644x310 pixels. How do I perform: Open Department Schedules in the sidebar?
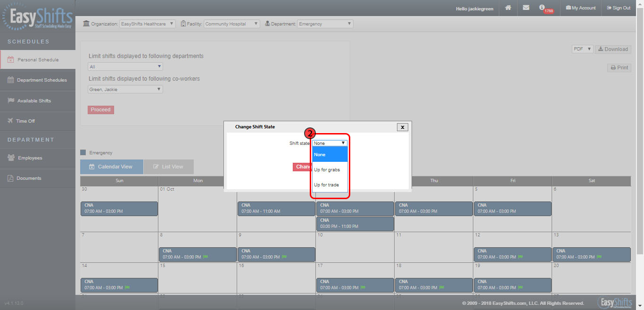coord(38,80)
